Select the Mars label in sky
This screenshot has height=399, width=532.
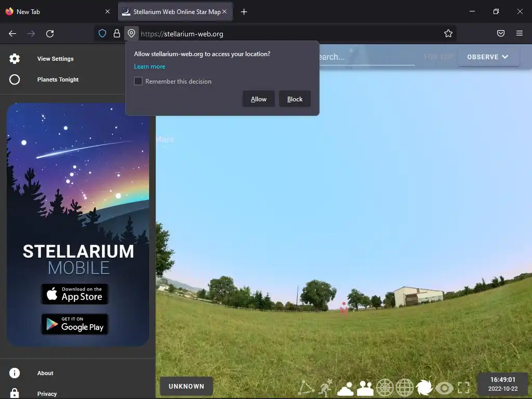coord(165,139)
